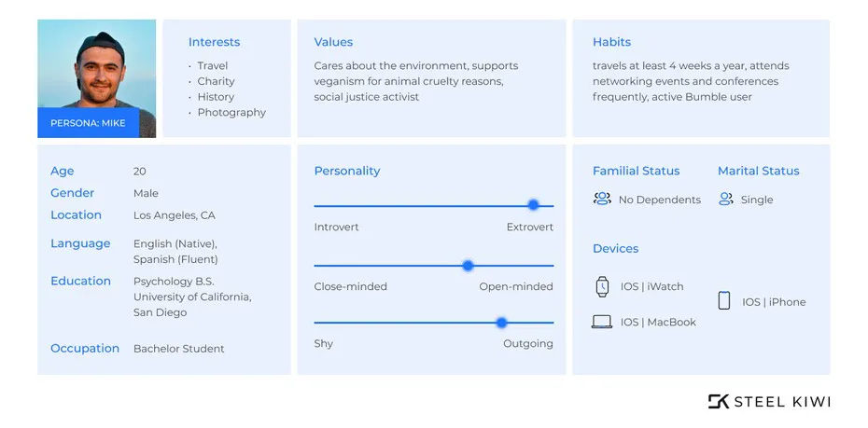Click the Shy-Outgoing slider handle
The image size is (868, 428).
[x=501, y=323]
